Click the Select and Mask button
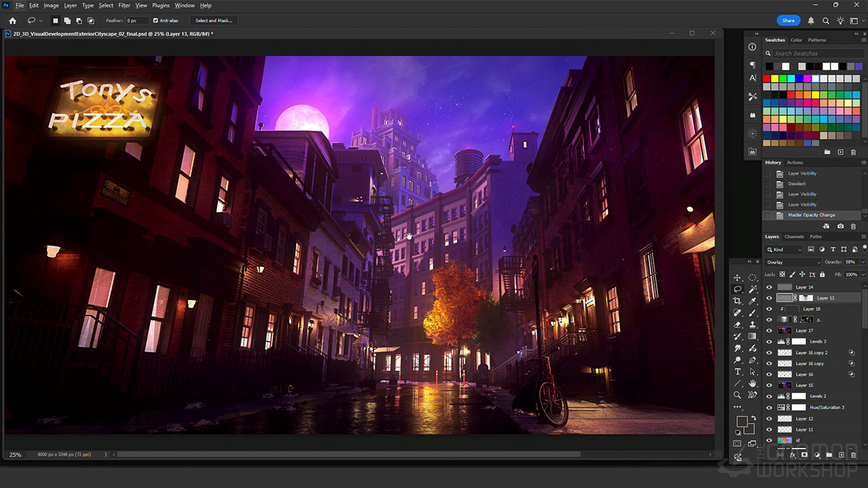This screenshot has width=868, height=488. (x=214, y=20)
